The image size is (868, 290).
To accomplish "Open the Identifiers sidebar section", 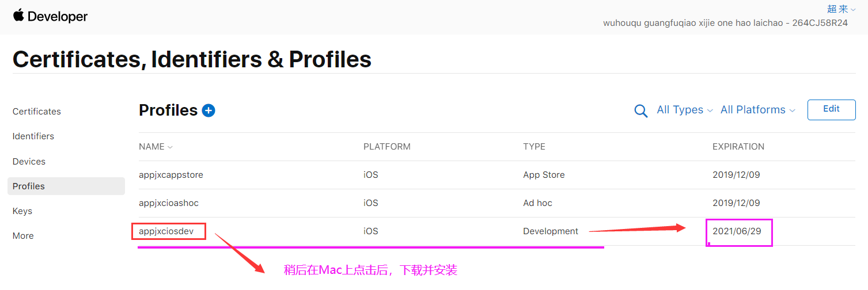I will [33, 136].
